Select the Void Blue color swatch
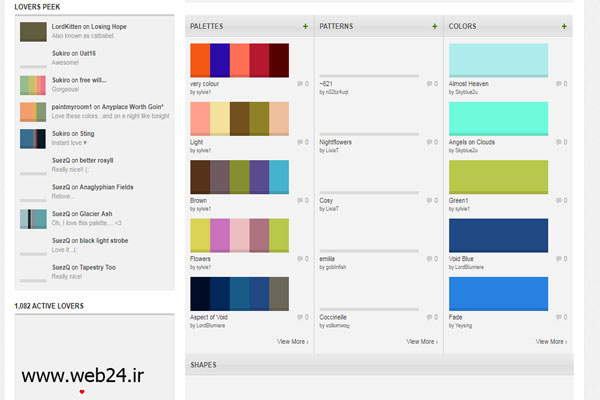The image size is (600, 400). tap(498, 235)
